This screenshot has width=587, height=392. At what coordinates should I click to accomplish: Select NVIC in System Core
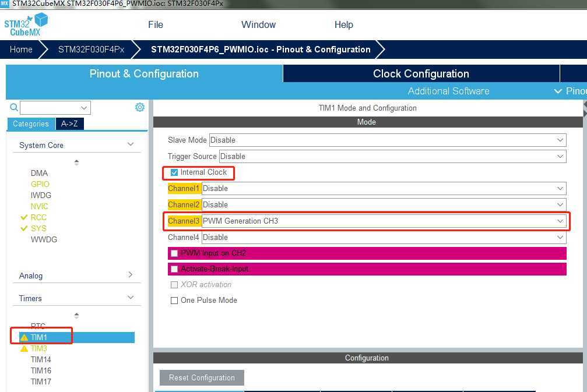coord(39,206)
